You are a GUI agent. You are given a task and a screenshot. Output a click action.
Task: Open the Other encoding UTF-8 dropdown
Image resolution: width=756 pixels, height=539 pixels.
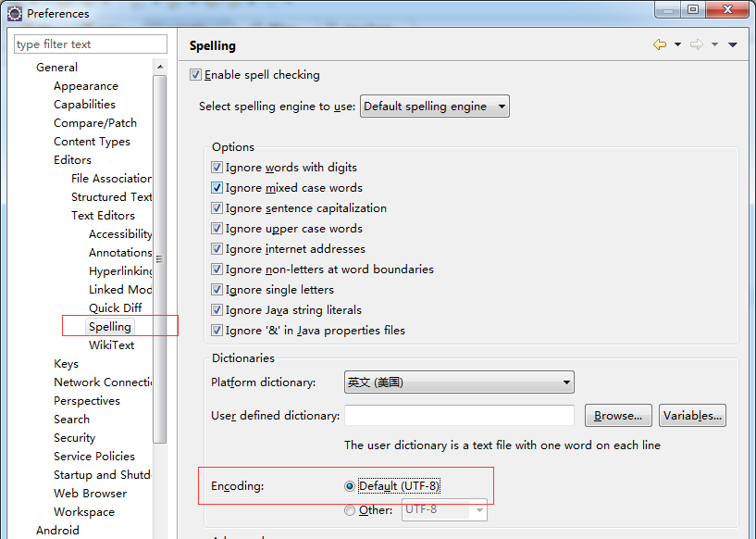point(478,510)
